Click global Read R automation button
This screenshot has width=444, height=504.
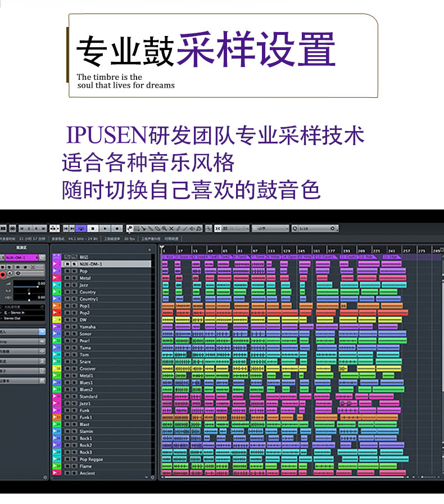tap(36, 228)
